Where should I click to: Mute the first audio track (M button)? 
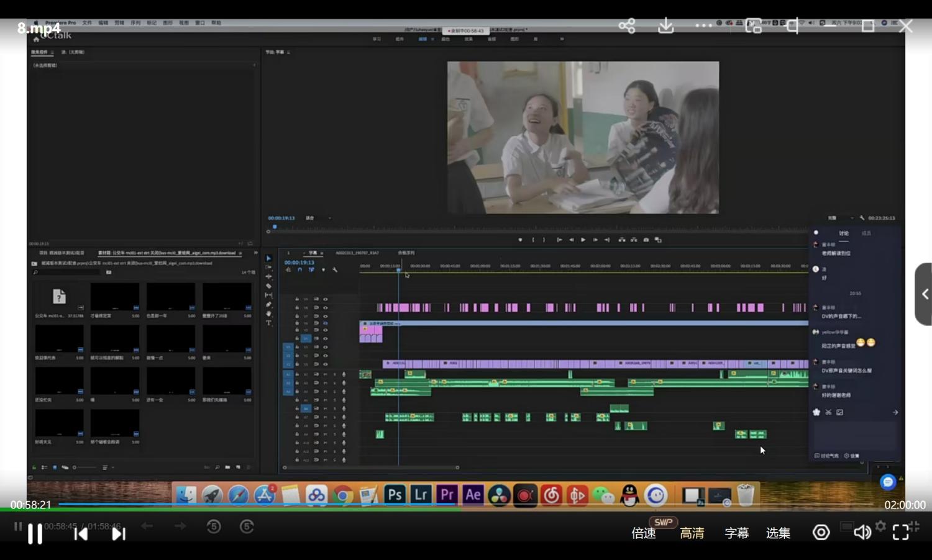pos(325,374)
